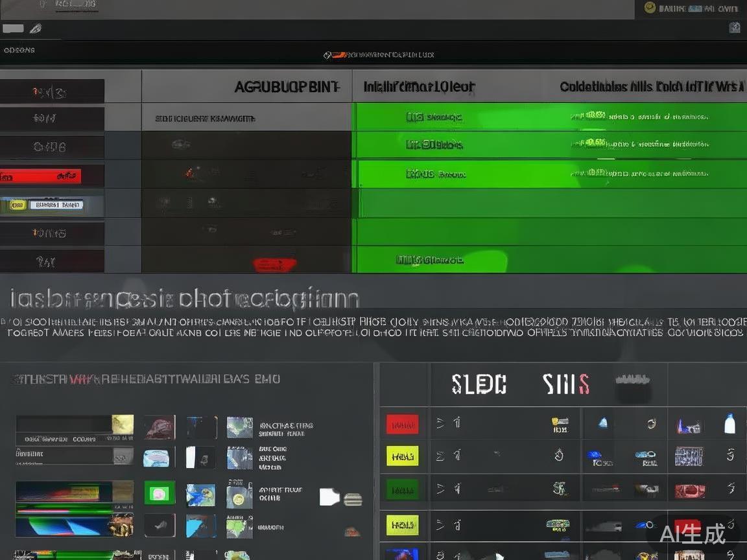Viewport: 747px width, 560px height.
Task: Click the white page icon in the lower-left panel
Action: [x=329, y=497]
